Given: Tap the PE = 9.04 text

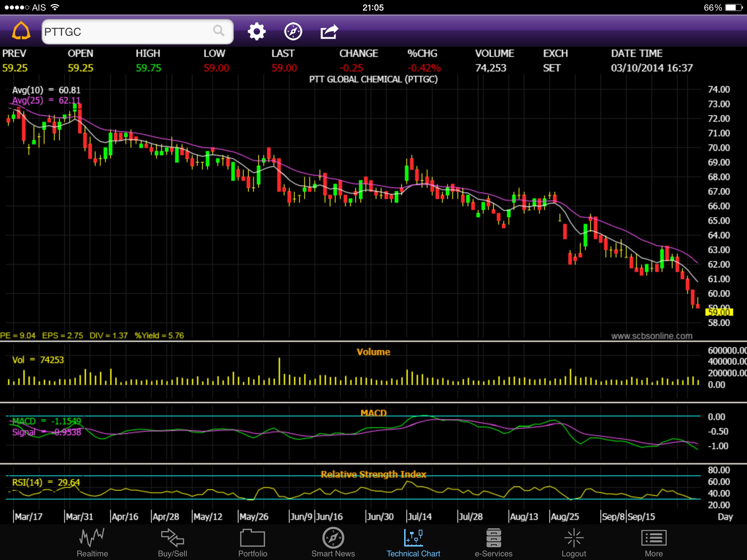Looking at the screenshot, I should 18,335.
